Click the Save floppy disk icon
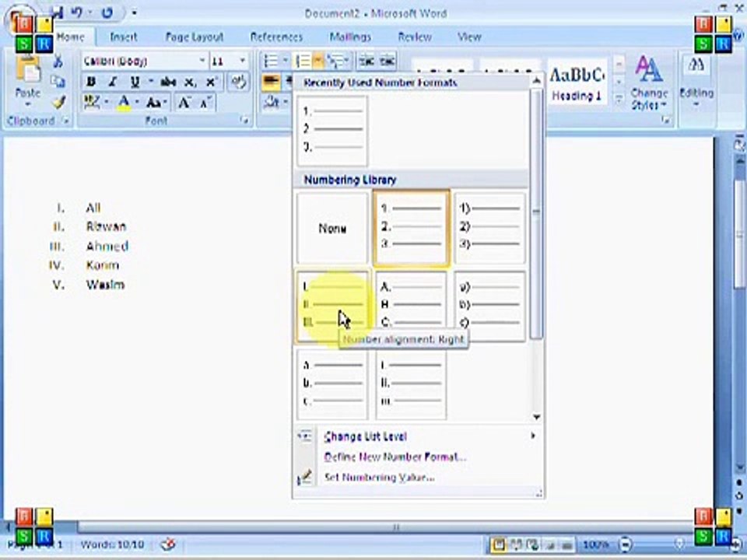Screen dimensions: 747x560 tap(58, 13)
